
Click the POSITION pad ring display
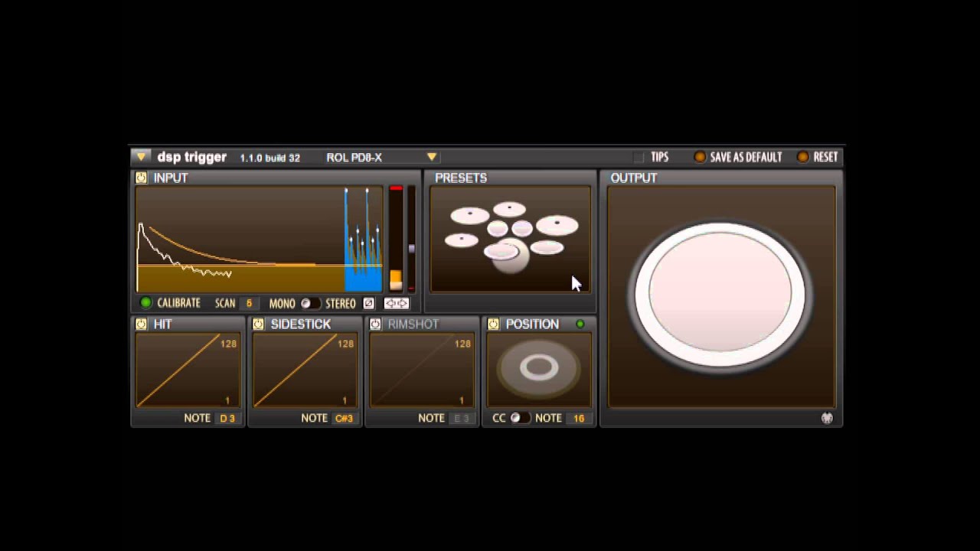539,370
